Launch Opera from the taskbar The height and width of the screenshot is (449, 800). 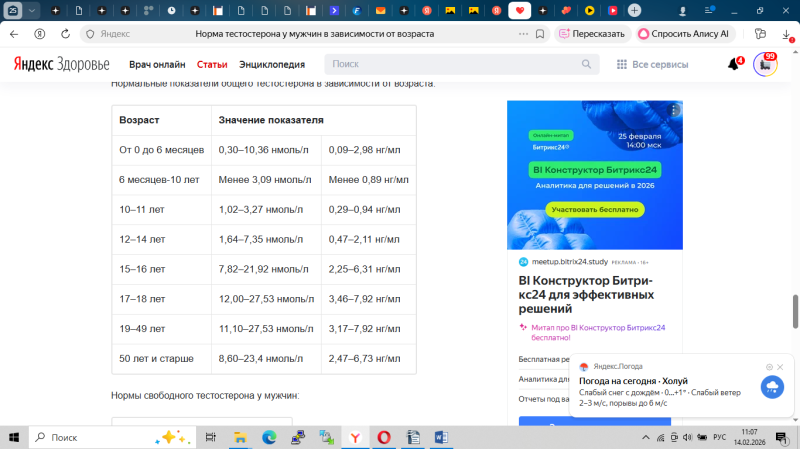(385, 437)
